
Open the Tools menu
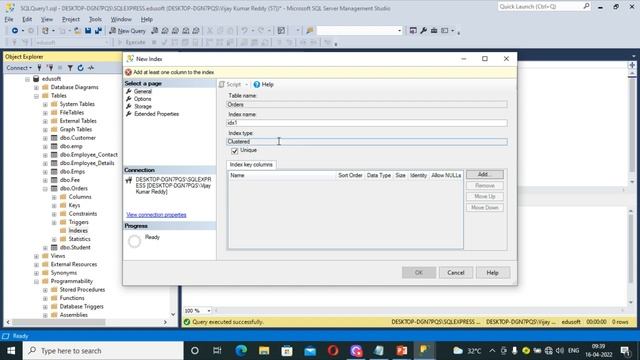95,19
